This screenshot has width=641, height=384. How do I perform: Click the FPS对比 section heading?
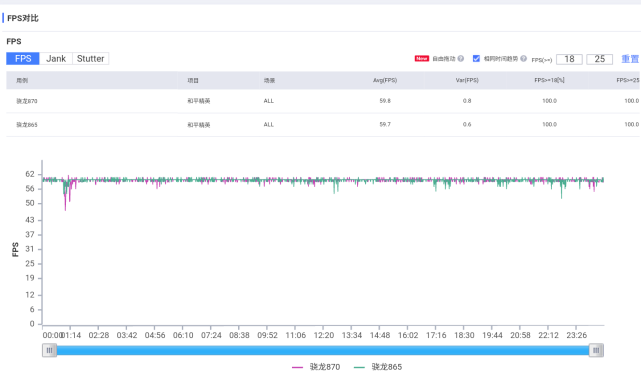tap(23, 18)
